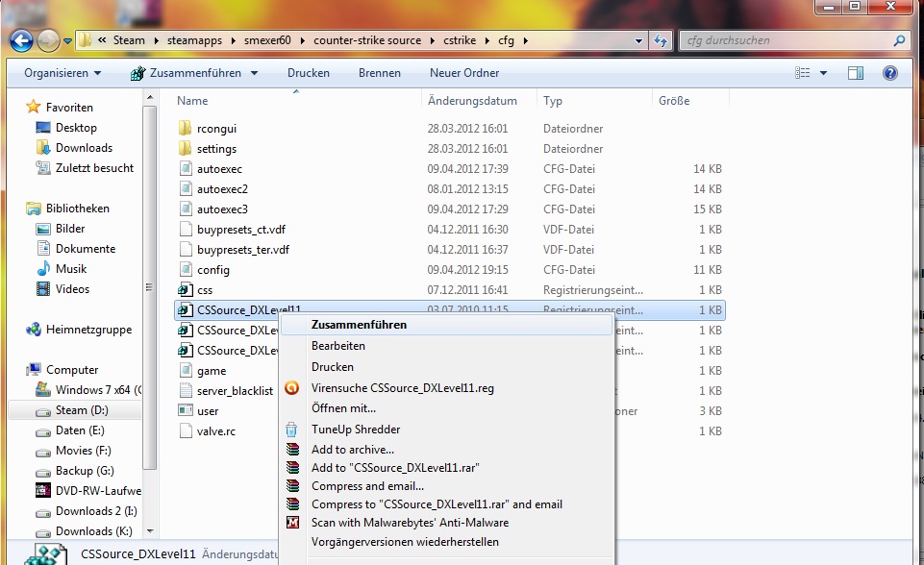Choose 'Öffnen mit...' in context menu
The image size is (924, 565).
(343, 408)
